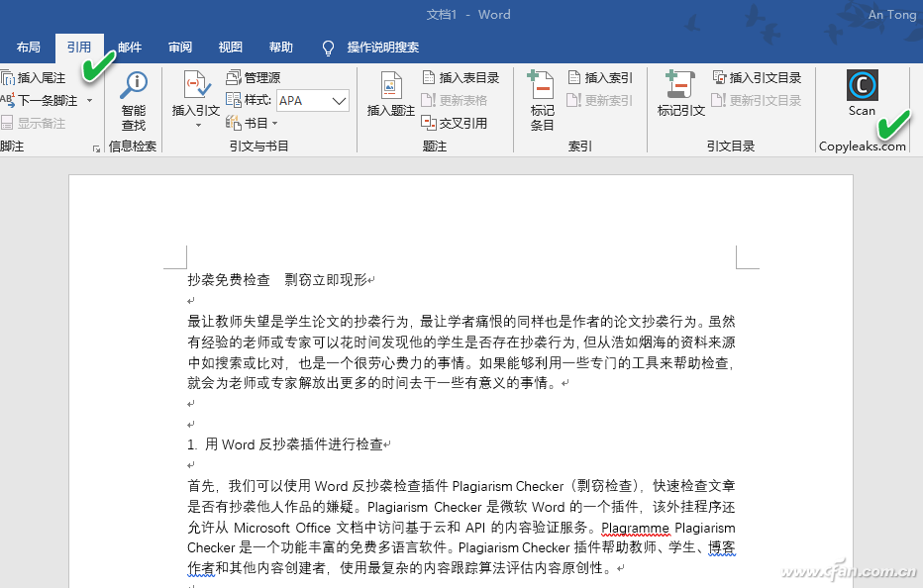Click Insert Table of Figures (插入表目录)
Viewport: 923px width, 588px height.
coord(461,77)
